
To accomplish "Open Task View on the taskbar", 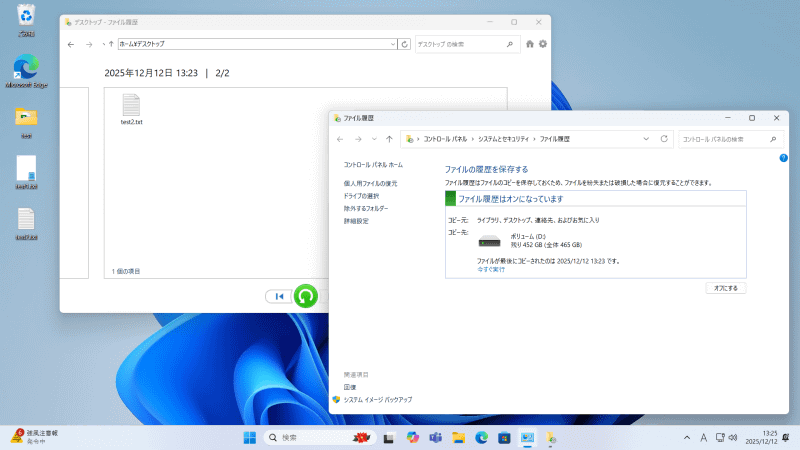I will 389,438.
